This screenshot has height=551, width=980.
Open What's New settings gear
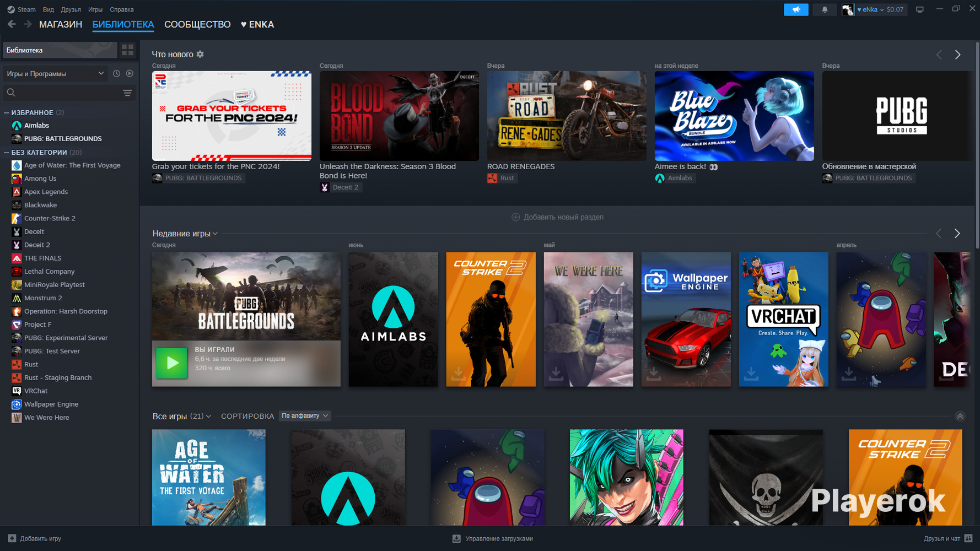(x=200, y=54)
